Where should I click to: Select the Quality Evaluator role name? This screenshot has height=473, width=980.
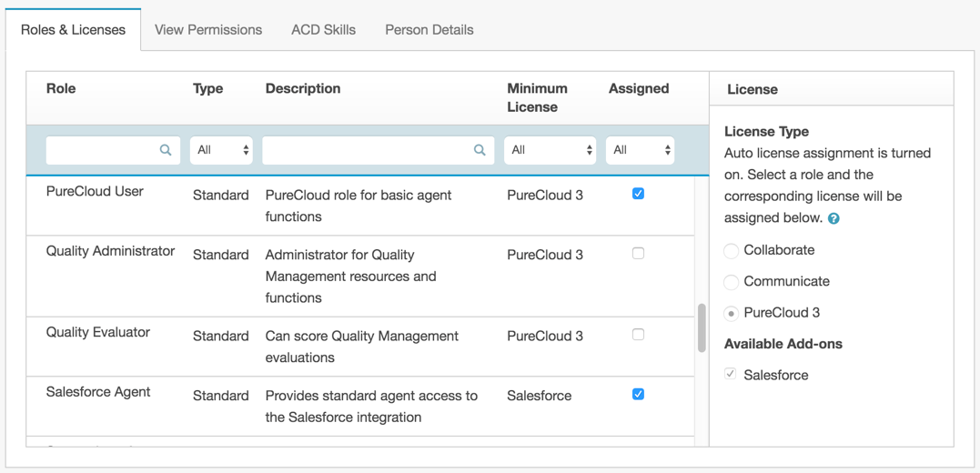[x=98, y=332]
